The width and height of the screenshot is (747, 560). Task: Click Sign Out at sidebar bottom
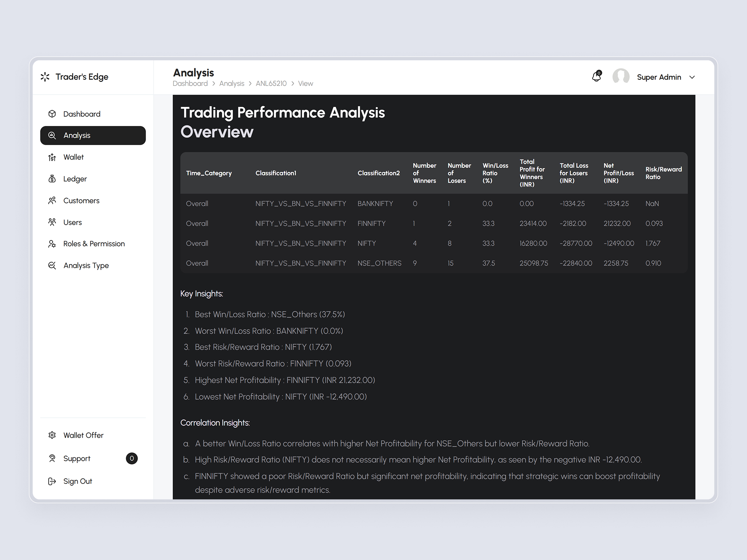click(x=78, y=481)
